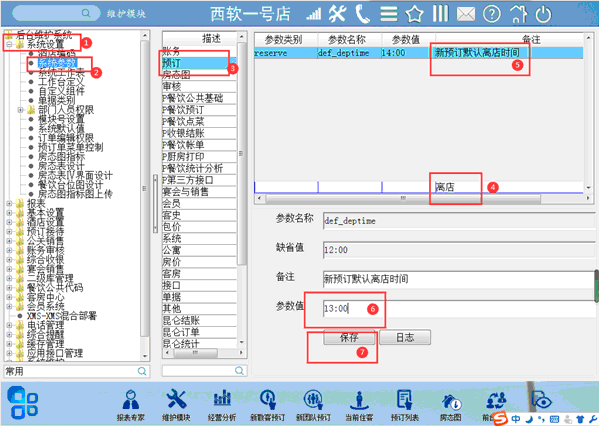This screenshot has height=426, width=599.
Task: Click the wrench tools icon in header
Action: click(338, 14)
